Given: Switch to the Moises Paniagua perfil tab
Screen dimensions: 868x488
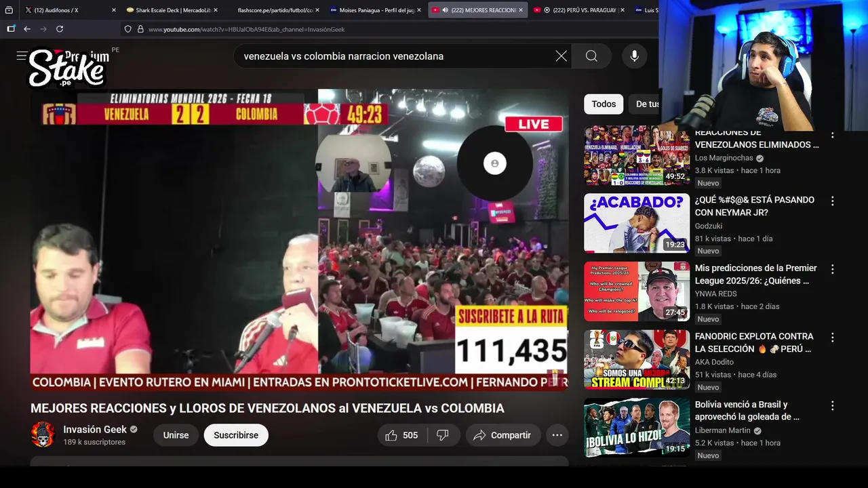Looking at the screenshot, I should tap(376, 10).
